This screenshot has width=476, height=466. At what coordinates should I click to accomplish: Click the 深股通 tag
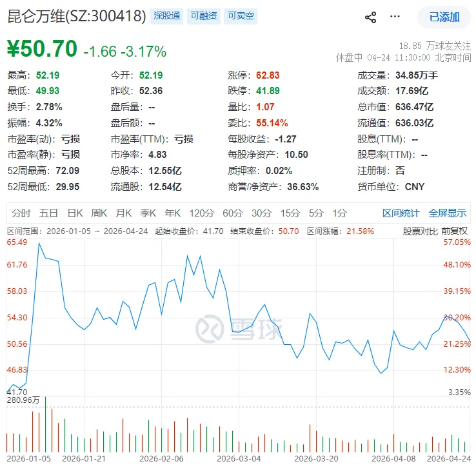(166, 16)
